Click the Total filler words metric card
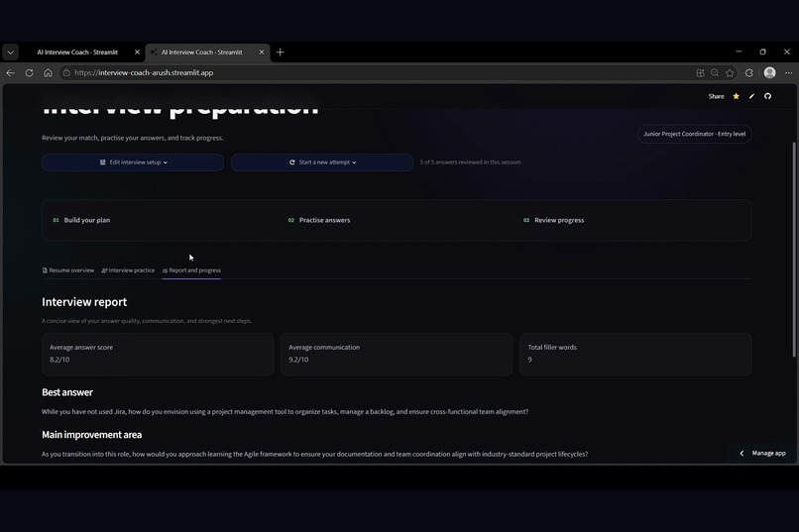This screenshot has height=532, width=799. (x=635, y=355)
